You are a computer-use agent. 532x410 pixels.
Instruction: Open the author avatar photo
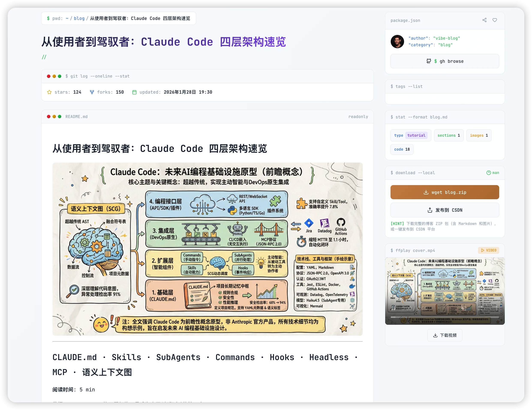click(397, 41)
